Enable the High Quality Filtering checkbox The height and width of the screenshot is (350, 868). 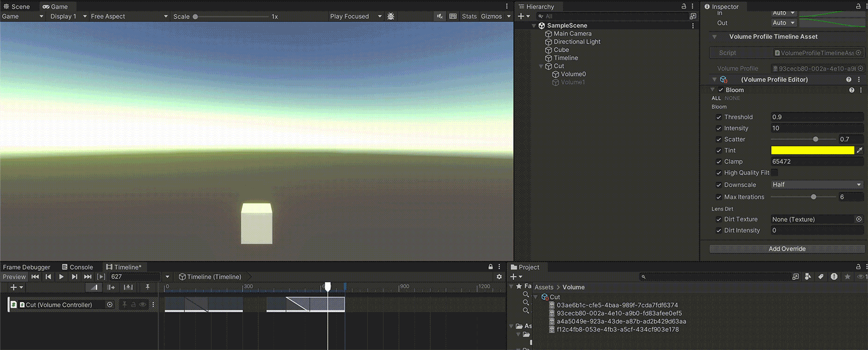click(775, 173)
